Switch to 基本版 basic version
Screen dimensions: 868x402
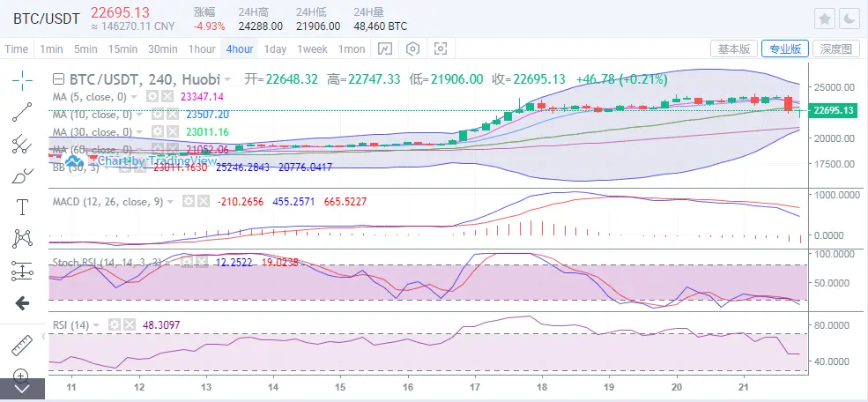coord(733,48)
